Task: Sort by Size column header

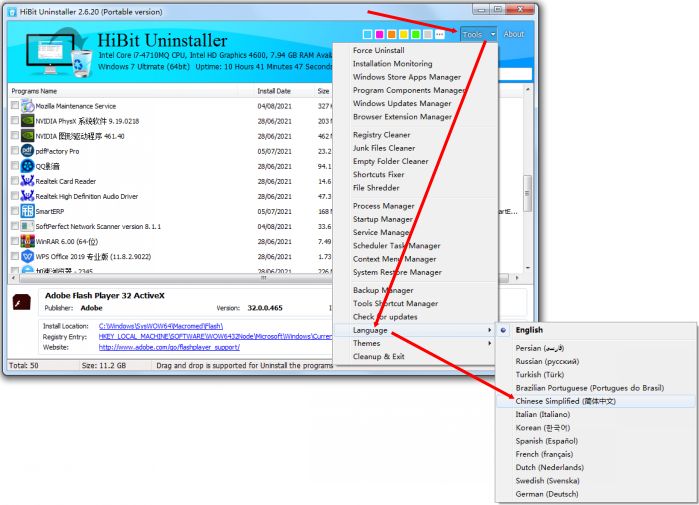Action: pyautogui.click(x=323, y=91)
